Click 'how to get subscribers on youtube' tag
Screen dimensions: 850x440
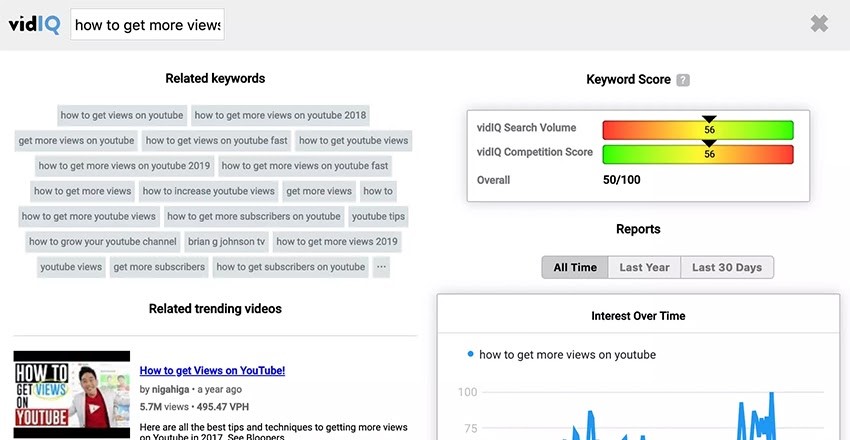pyautogui.click(x=291, y=267)
